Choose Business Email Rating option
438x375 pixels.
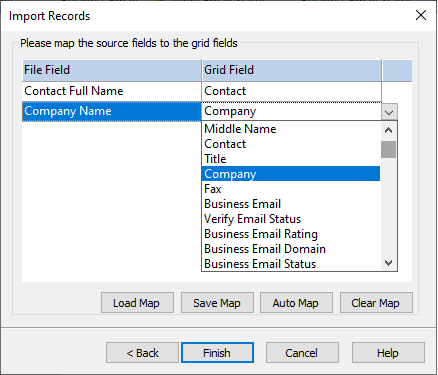pos(291,234)
